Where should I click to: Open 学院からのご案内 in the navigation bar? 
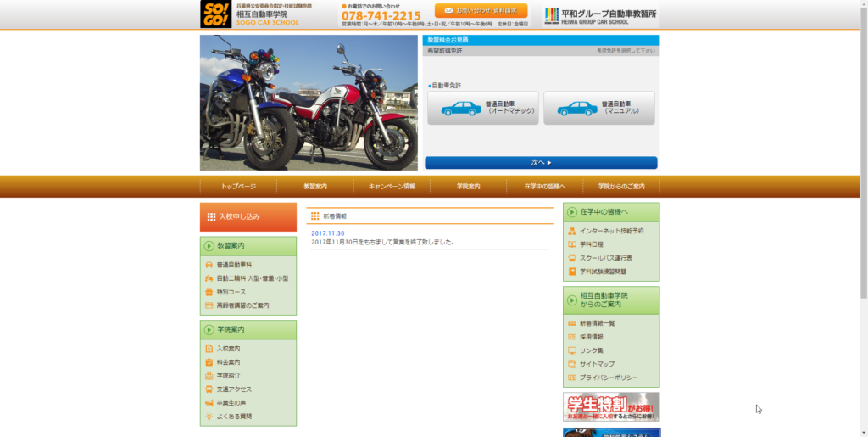click(621, 187)
